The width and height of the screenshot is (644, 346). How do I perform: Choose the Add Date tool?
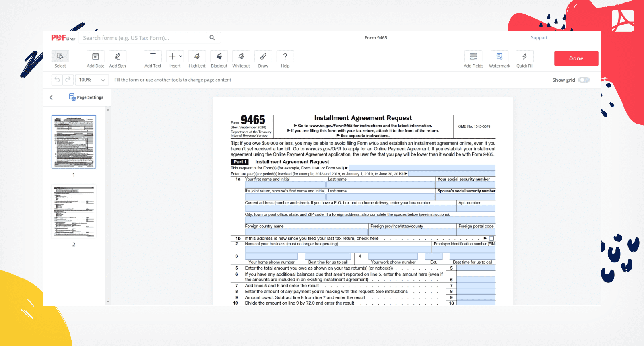(x=95, y=59)
